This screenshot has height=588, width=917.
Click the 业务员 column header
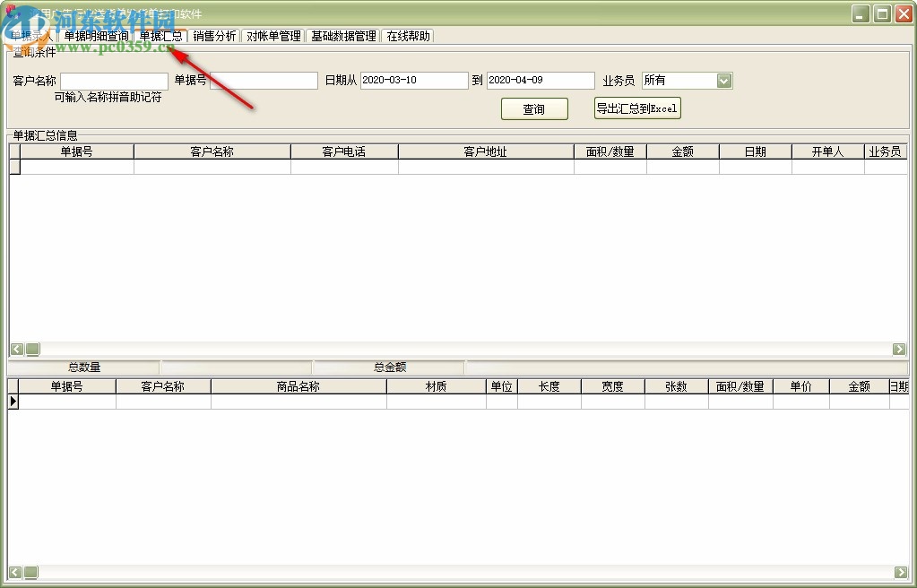pos(886,151)
